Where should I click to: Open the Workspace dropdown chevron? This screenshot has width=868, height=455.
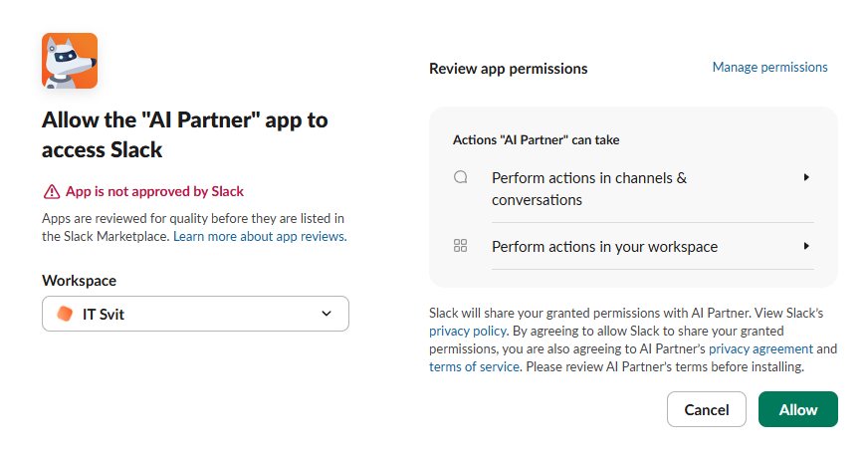326,314
